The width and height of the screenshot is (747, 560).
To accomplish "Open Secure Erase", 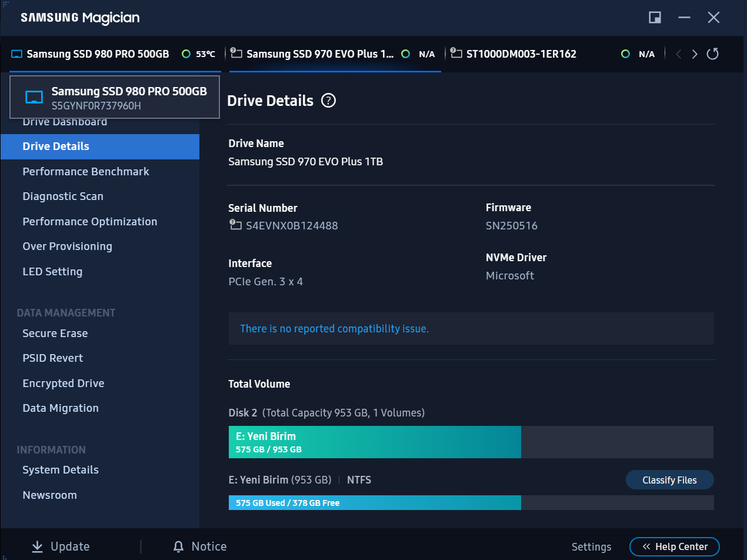I will click(x=55, y=334).
